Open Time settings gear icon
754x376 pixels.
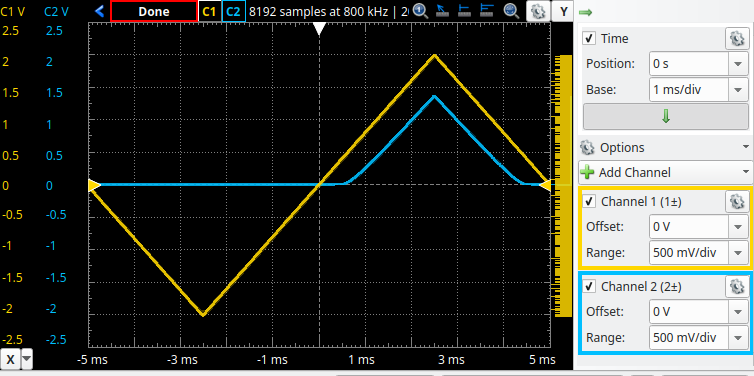tap(737, 38)
